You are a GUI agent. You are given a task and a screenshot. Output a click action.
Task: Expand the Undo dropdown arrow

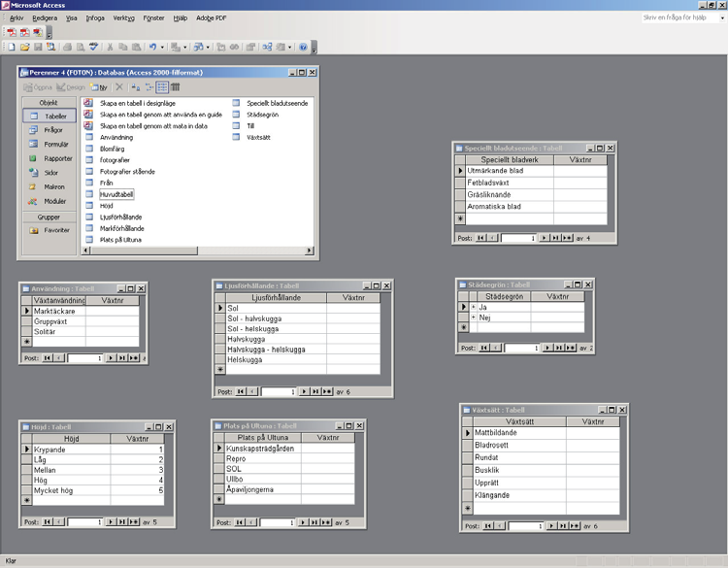(x=162, y=47)
